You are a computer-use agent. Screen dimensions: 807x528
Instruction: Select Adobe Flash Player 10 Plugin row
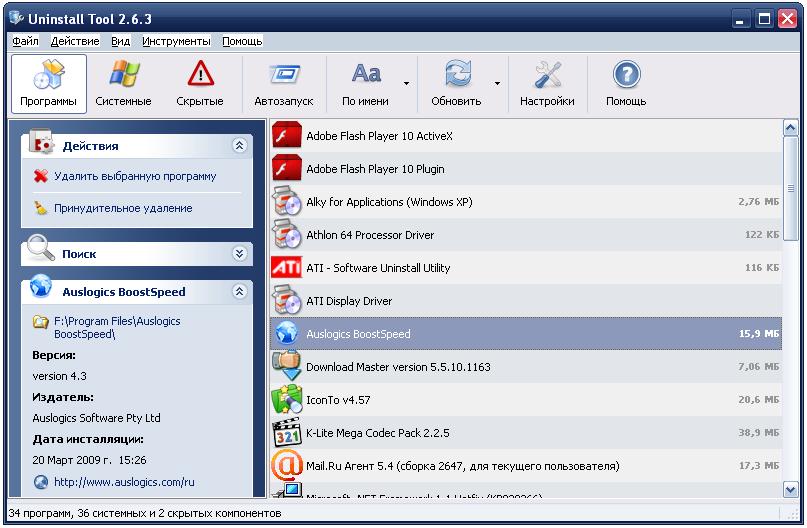point(526,169)
